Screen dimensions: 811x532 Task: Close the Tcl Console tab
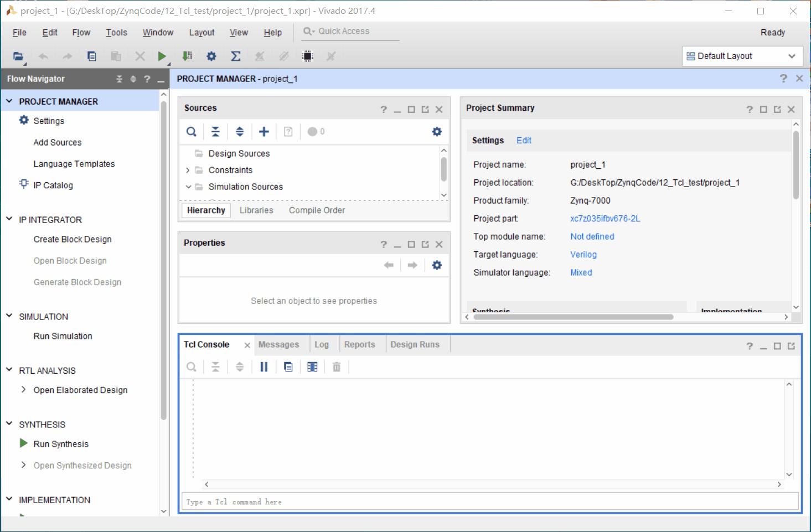tap(247, 345)
